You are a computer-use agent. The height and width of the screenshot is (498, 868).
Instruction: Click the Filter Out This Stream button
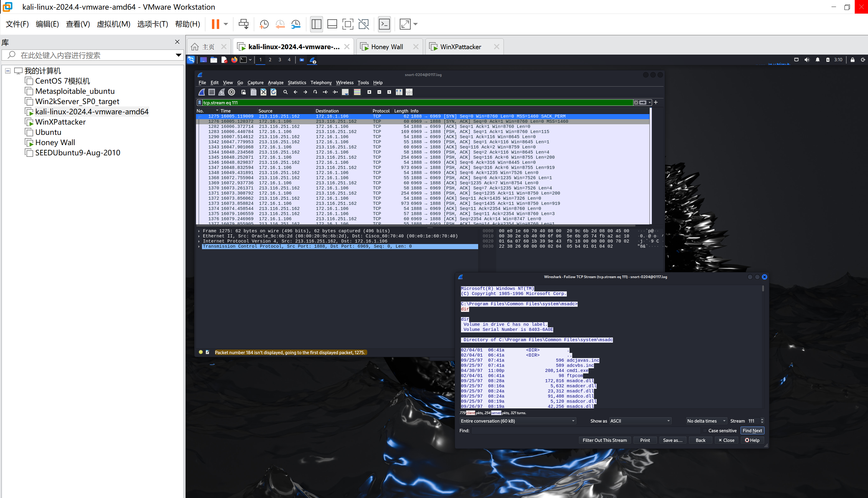(x=604, y=440)
